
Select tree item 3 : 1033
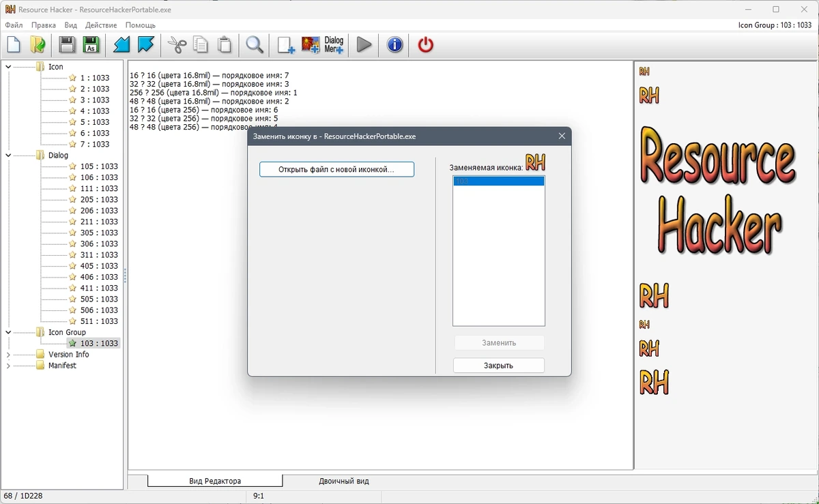[x=95, y=100]
